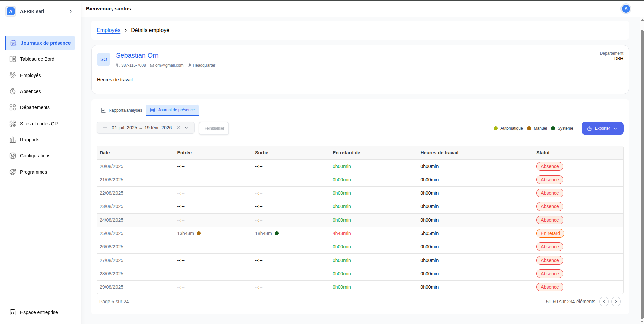Image resolution: width=644 pixels, height=324 pixels.
Task: Go to the previous page of results
Action: tap(604, 302)
